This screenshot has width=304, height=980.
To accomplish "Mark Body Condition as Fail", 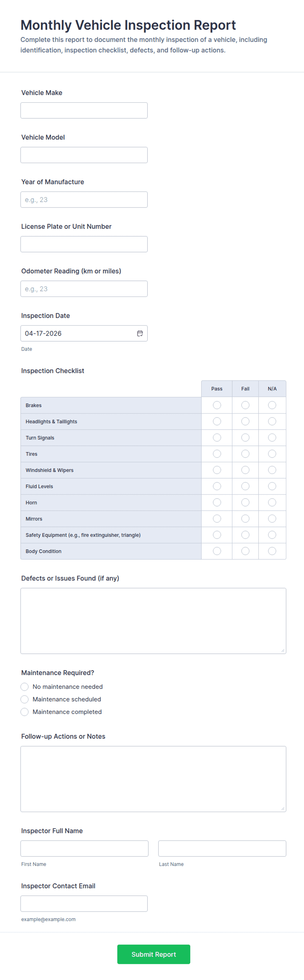I will (245, 551).
